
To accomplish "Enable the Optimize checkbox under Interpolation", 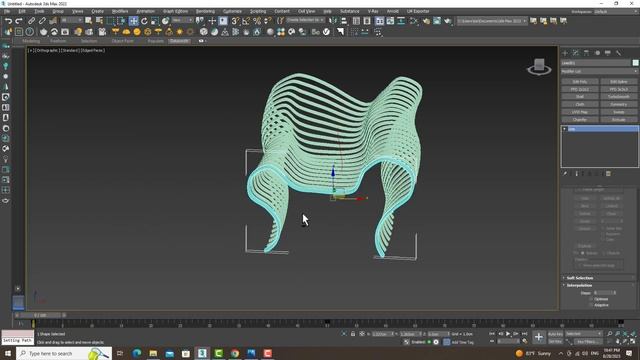I will pos(591,299).
